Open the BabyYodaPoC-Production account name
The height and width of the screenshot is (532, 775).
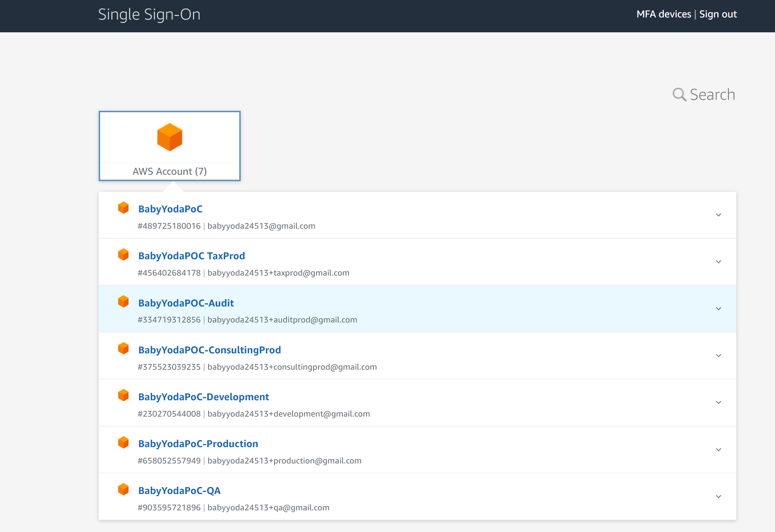(198, 444)
